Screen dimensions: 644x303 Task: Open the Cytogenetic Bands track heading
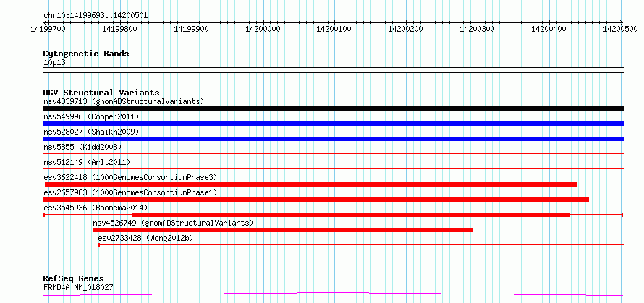click(x=86, y=54)
